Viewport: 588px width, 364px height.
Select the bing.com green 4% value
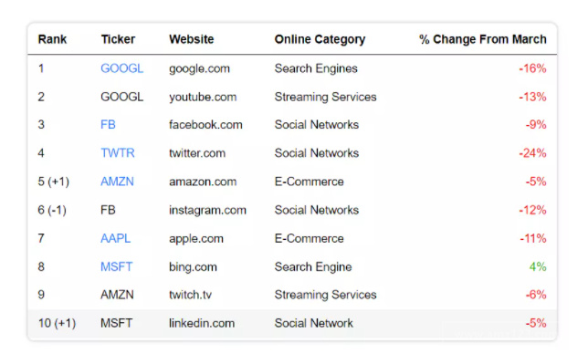tap(538, 267)
